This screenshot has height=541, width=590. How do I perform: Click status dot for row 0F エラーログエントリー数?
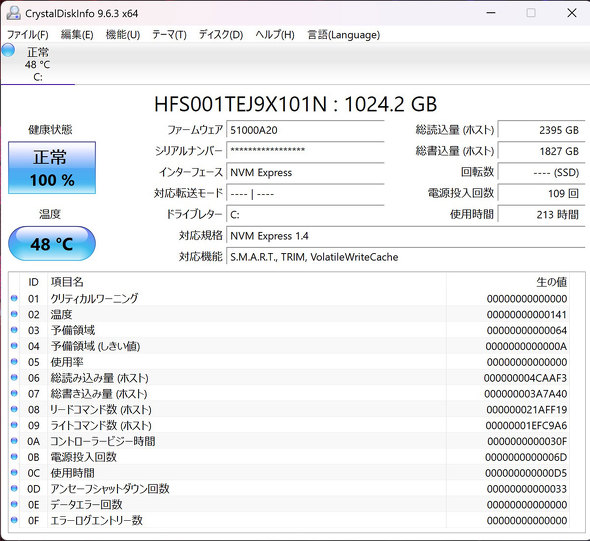tap(14, 520)
